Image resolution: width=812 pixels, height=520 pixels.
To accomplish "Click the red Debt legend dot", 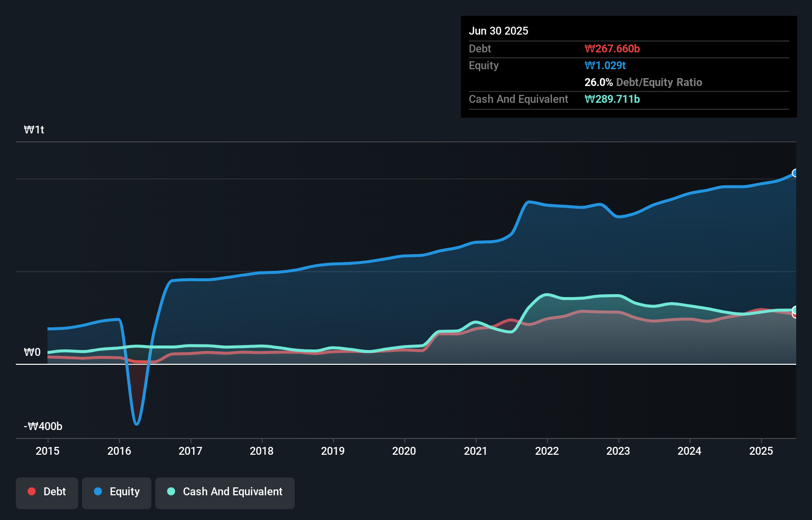I will coord(32,492).
